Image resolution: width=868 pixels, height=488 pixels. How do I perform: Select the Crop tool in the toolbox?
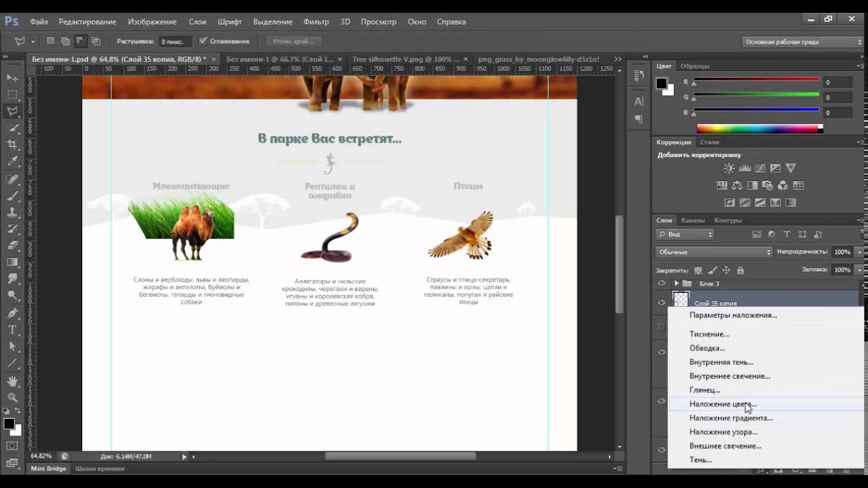coord(12,144)
